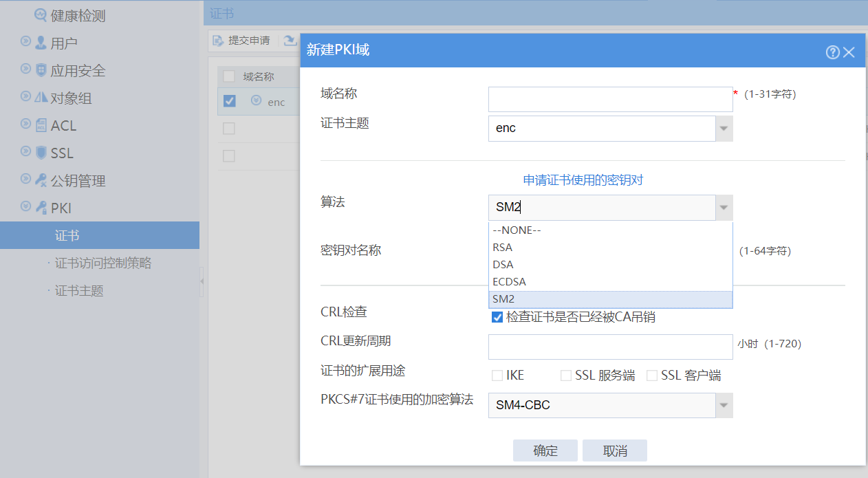868x478 pixels.
Task: Open 证书访问控制策略 in the sidebar
Action: click(x=103, y=263)
